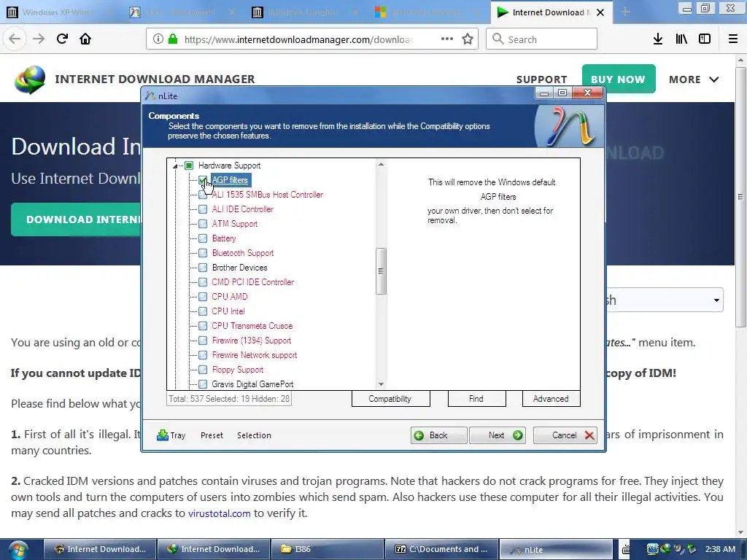Open new tab with plus icon

click(625, 12)
